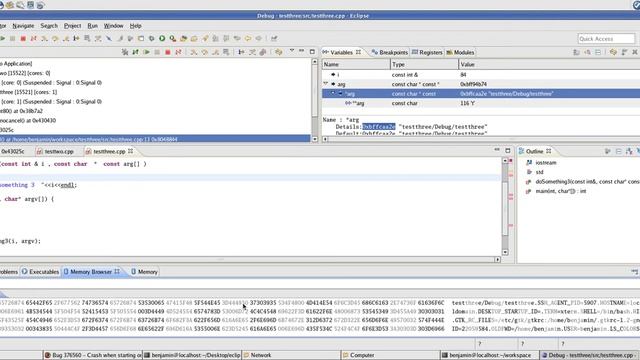640x360 pixels.
Task: Toggle Show Type Names in the Variables view toolbar
Action: tap(576, 52)
